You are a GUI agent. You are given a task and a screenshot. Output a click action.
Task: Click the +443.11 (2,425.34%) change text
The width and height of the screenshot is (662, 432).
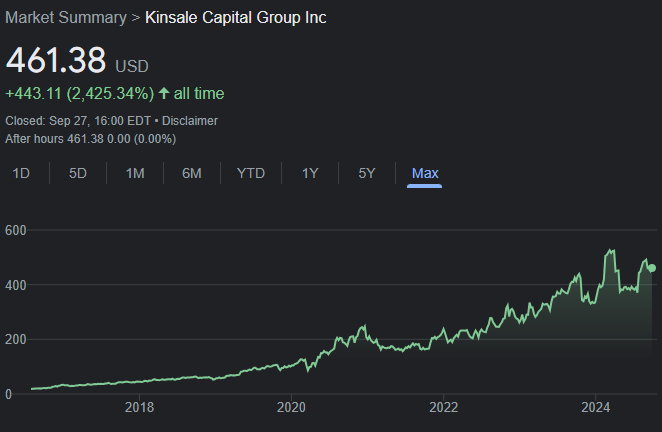[x=80, y=93]
